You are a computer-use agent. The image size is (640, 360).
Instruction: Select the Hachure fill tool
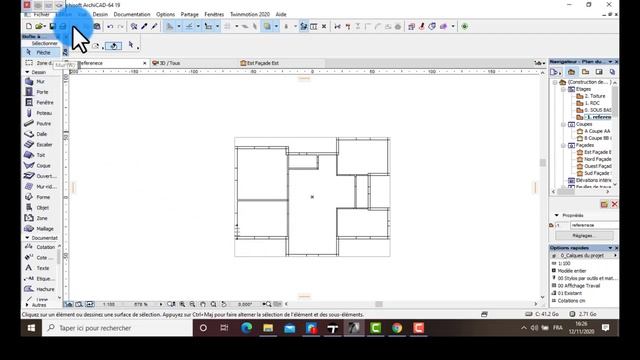(40, 289)
